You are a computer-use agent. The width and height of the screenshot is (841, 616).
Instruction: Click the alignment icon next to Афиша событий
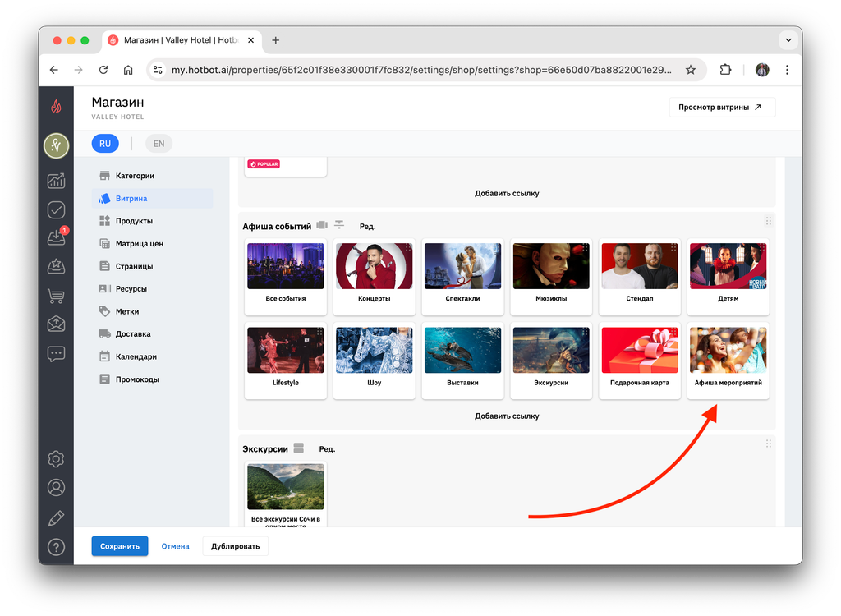339,225
